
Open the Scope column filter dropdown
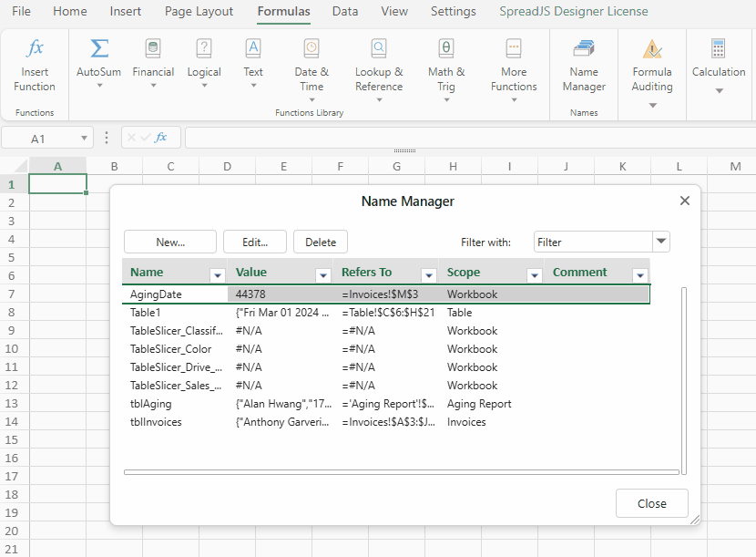(x=535, y=275)
